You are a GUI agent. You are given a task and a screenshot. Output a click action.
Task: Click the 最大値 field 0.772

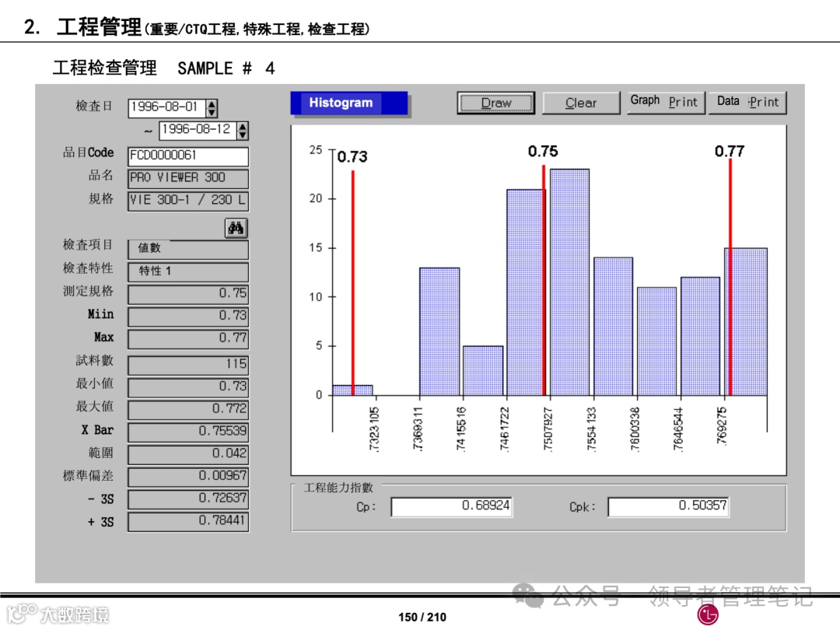[188, 410]
